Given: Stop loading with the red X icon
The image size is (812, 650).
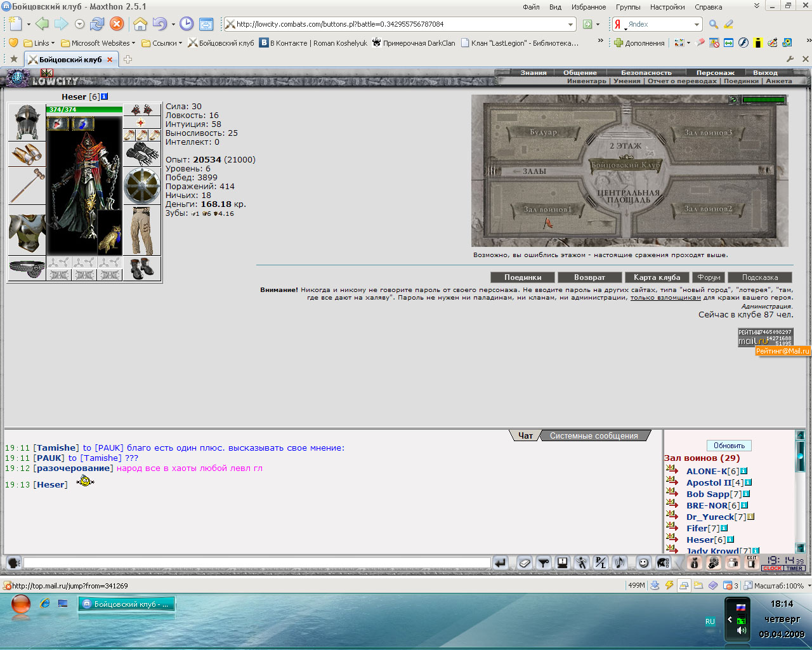Looking at the screenshot, I should [117, 24].
